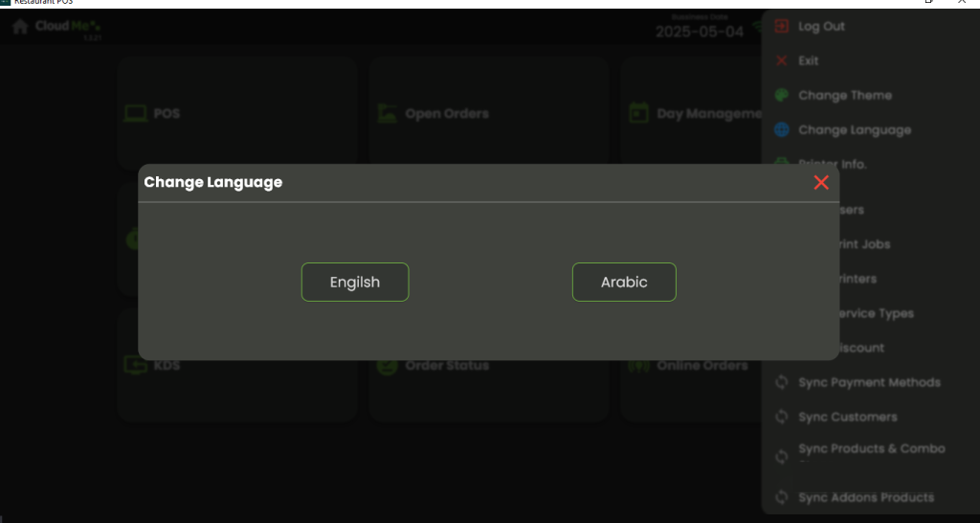Click the Sync Products & Combo icon

click(782, 456)
